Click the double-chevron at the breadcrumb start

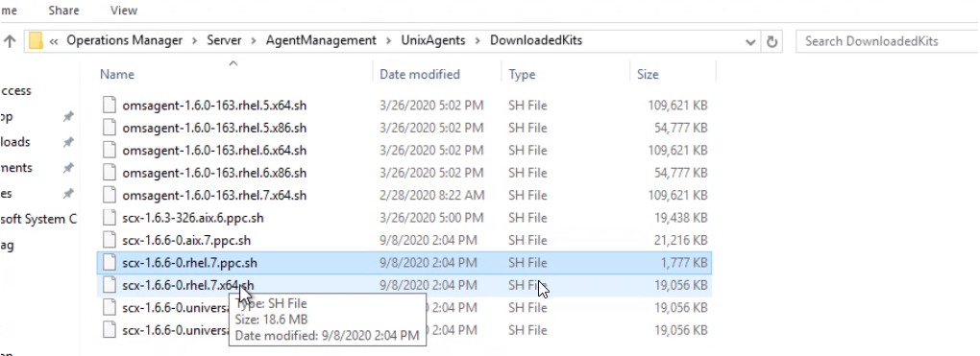pyautogui.click(x=54, y=41)
